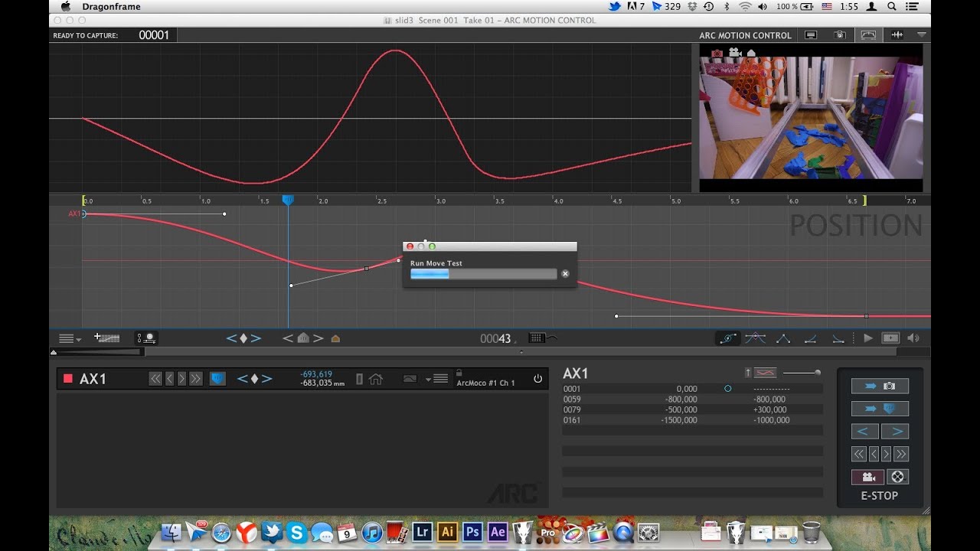Screen dimensions: 980x551
Task: Click the small orange home button
Action: (335, 338)
